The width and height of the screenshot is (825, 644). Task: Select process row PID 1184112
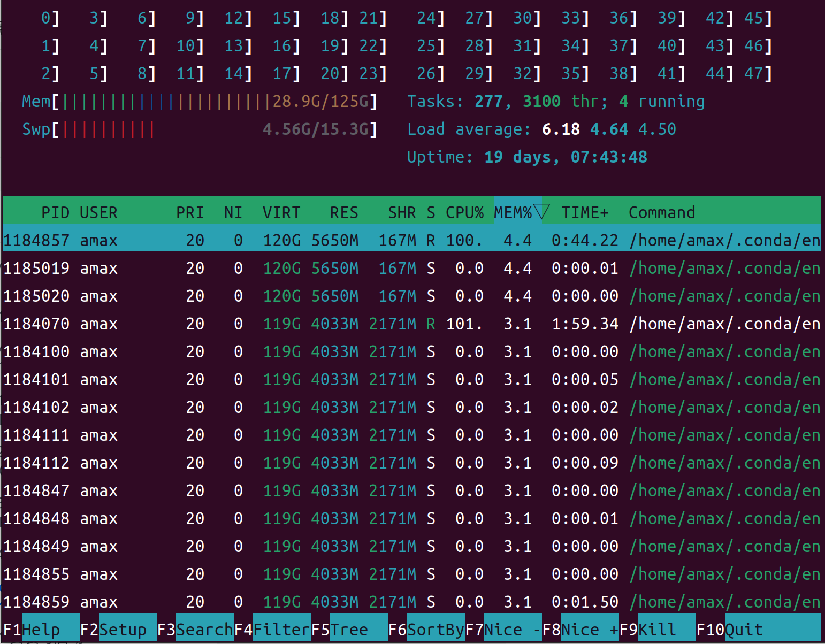click(x=412, y=463)
